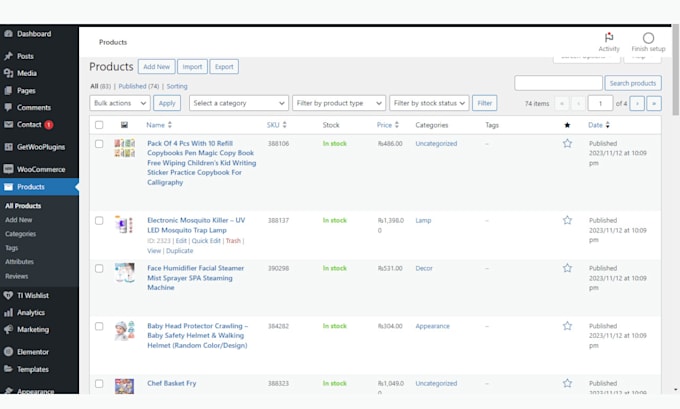Click the GetWooPlugins icon

click(x=8, y=147)
